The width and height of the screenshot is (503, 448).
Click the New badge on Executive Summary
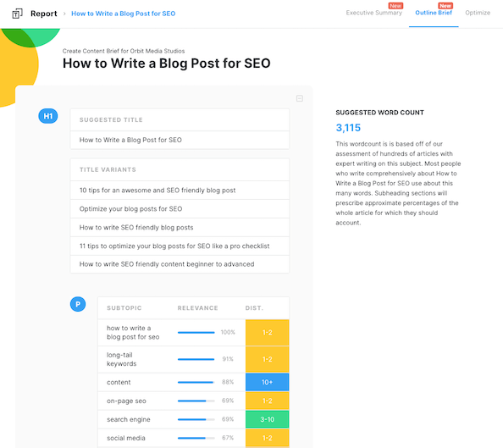pos(395,6)
